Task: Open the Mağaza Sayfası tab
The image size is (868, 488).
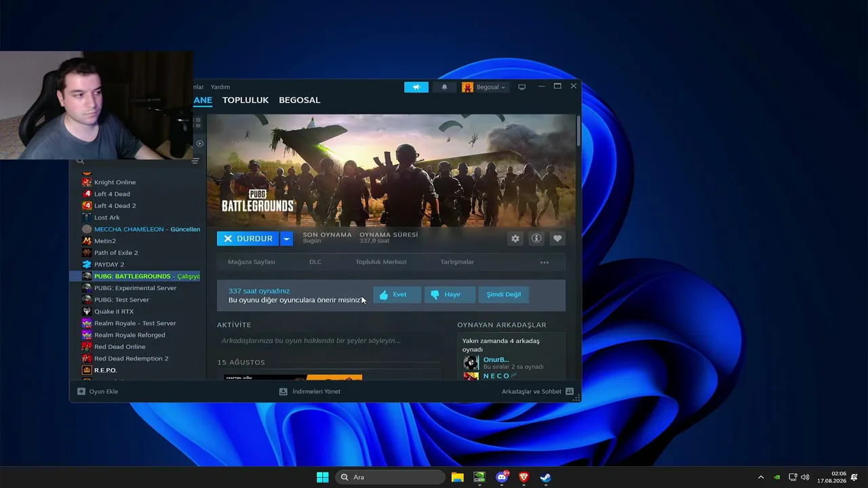Action: [252, 262]
